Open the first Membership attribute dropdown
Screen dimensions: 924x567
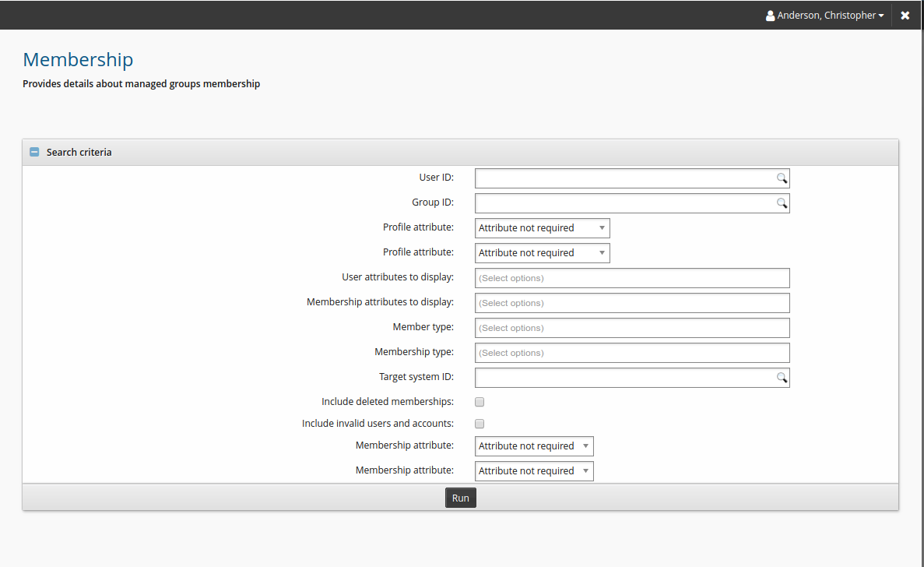pyautogui.click(x=534, y=446)
